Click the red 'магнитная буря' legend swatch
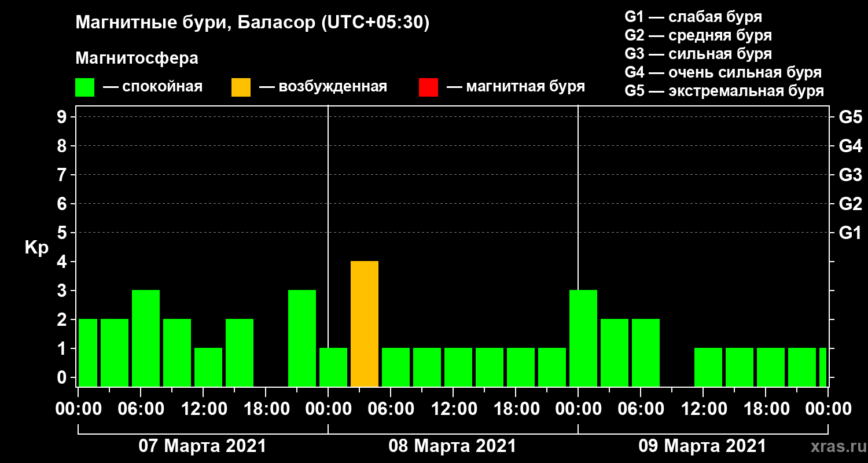868x463 pixels. coord(428,87)
